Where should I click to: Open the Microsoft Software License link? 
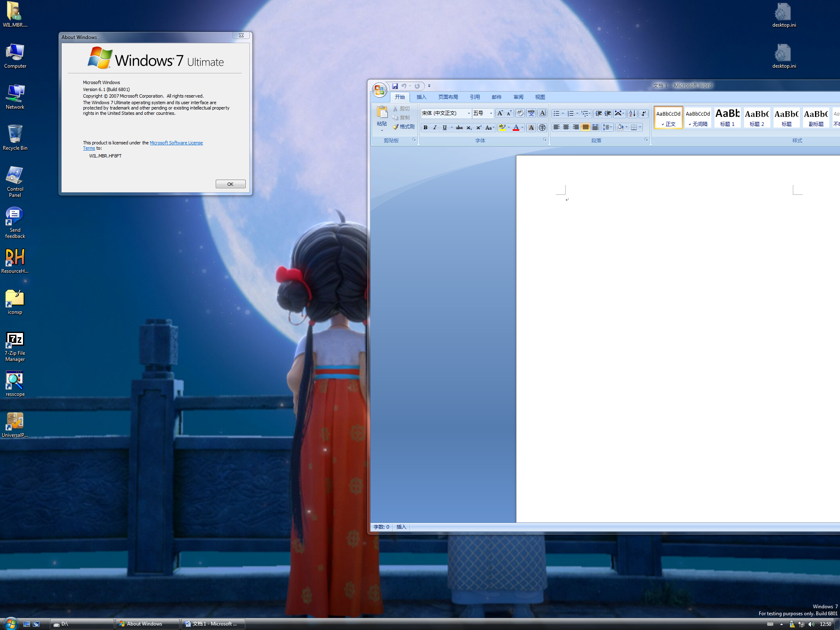pyautogui.click(x=176, y=143)
